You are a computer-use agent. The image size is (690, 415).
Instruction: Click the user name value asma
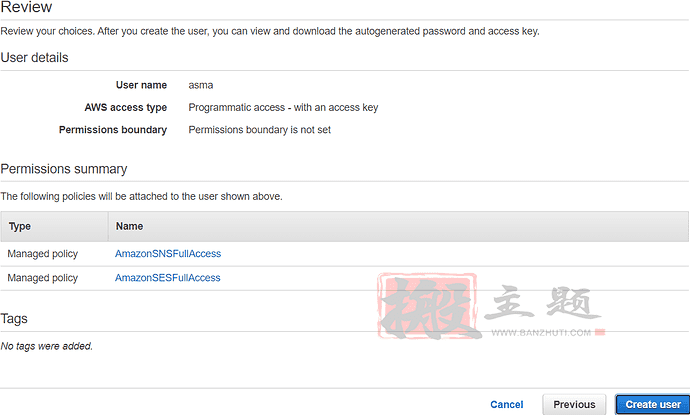click(201, 85)
